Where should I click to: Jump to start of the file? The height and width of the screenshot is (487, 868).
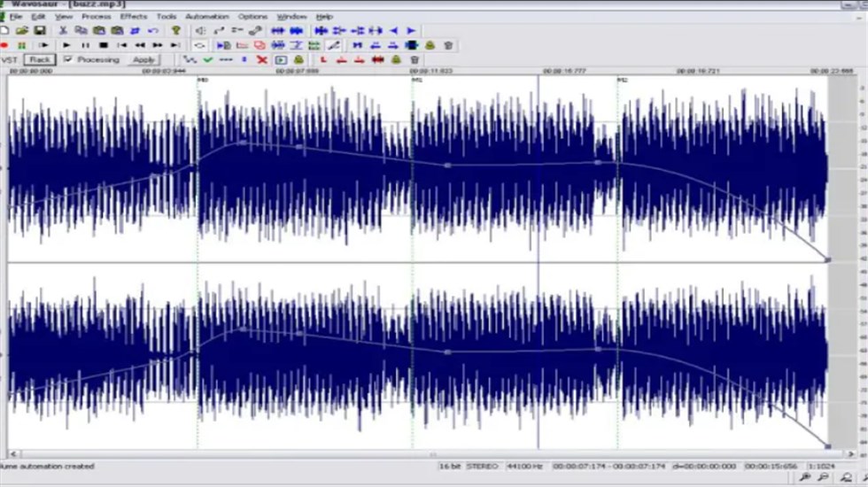pyautogui.click(x=122, y=45)
